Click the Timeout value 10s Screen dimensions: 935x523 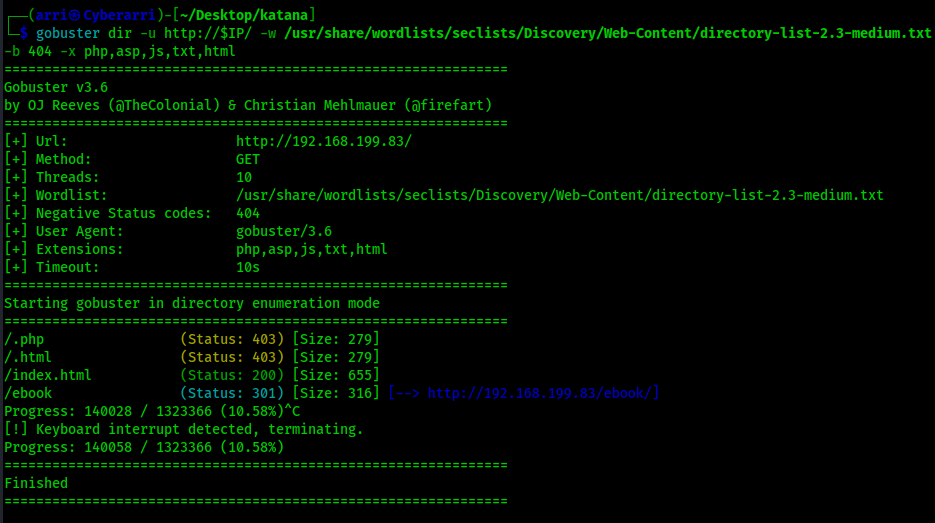click(x=248, y=267)
